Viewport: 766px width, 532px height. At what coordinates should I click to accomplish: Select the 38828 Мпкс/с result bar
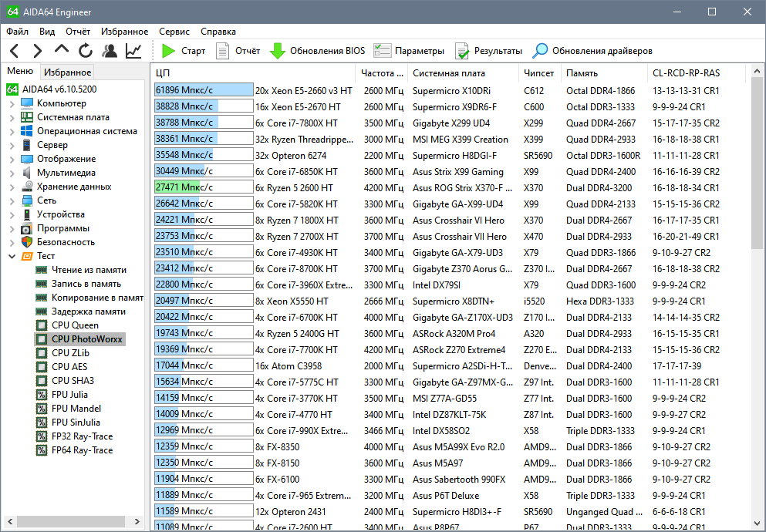204,107
